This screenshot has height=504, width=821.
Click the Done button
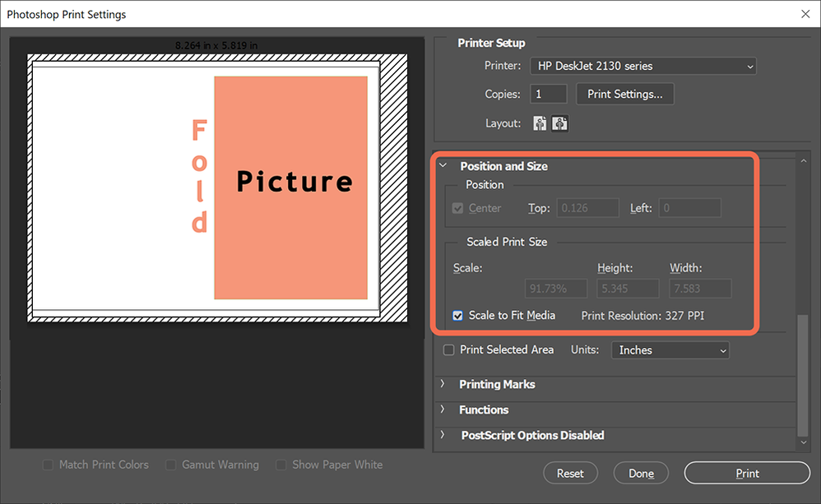pos(641,473)
